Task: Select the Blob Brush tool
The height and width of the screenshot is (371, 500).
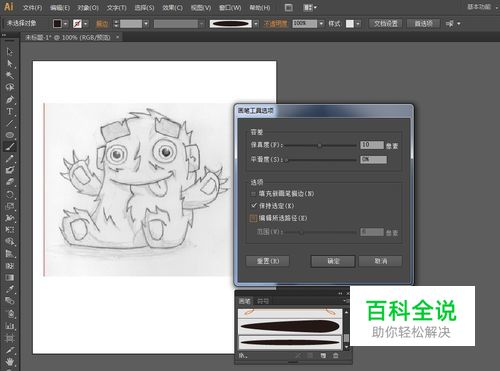Action: coord(10,170)
